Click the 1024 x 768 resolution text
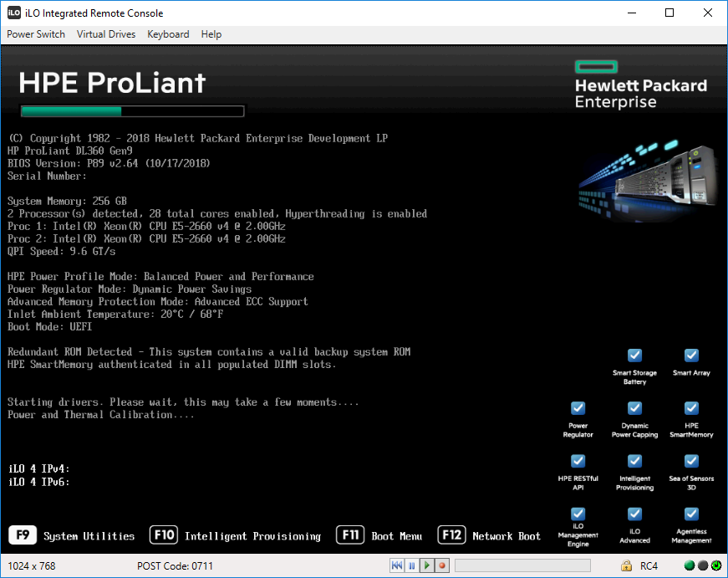Screen dimensions: 728x578 coord(32,566)
